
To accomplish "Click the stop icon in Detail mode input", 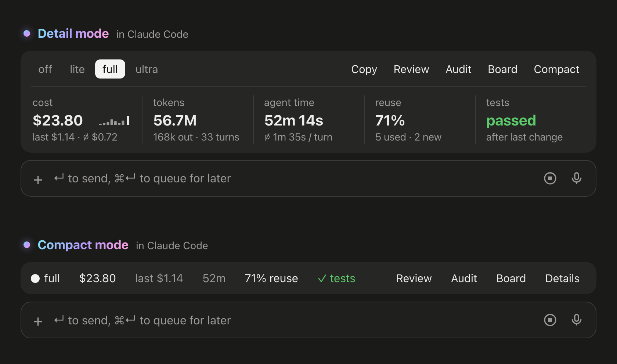I will coord(550,178).
